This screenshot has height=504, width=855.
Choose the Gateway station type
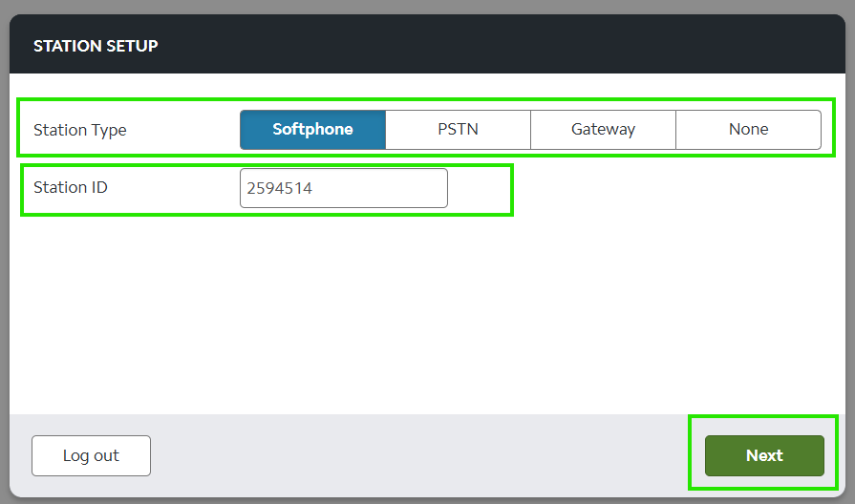pyautogui.click(x=603, y=130)
